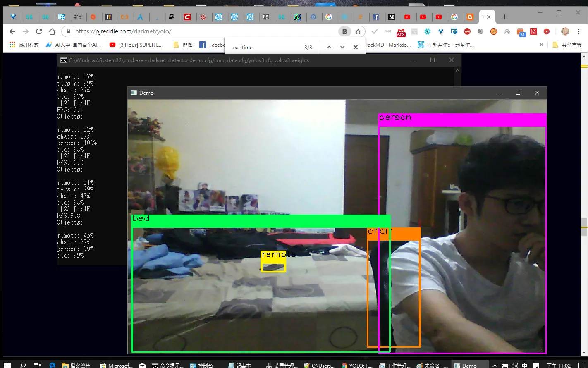Open the Gmail extension showing 608
Viewport: 588px width, 368px height.
point(401,32)
